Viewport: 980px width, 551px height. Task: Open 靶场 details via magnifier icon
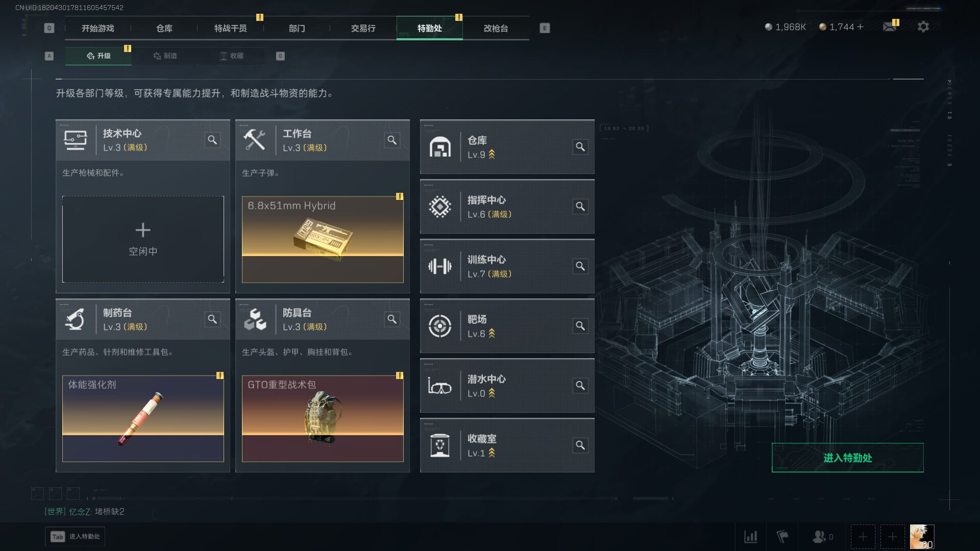[580, 326]
